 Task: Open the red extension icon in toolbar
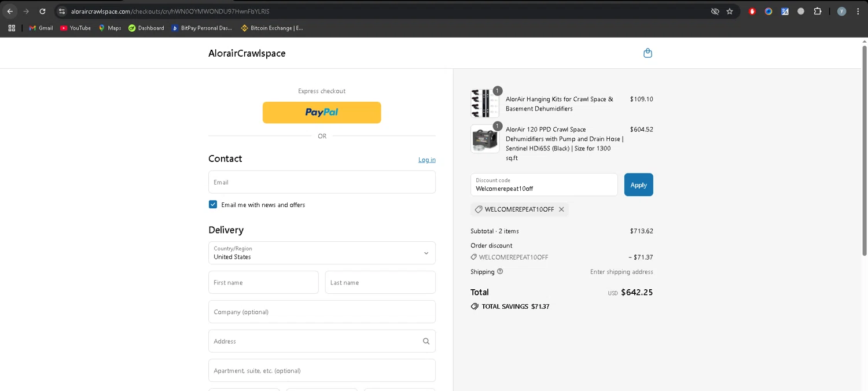click(752, 11)
